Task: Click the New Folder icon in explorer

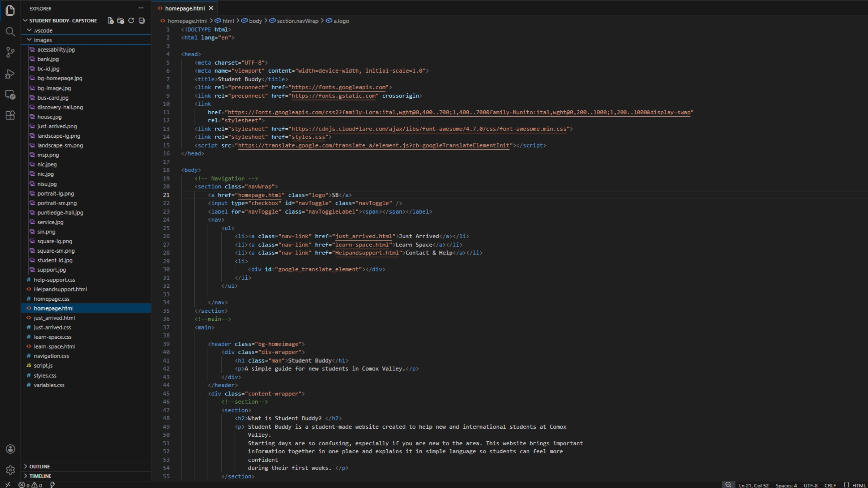Action: click(x=121, y=21)
